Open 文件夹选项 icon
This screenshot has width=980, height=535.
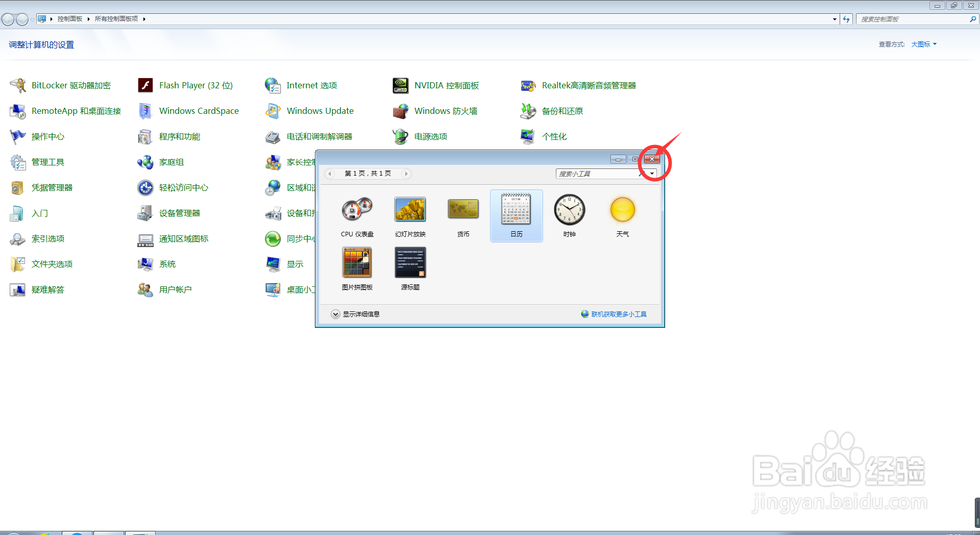(18, 264)
